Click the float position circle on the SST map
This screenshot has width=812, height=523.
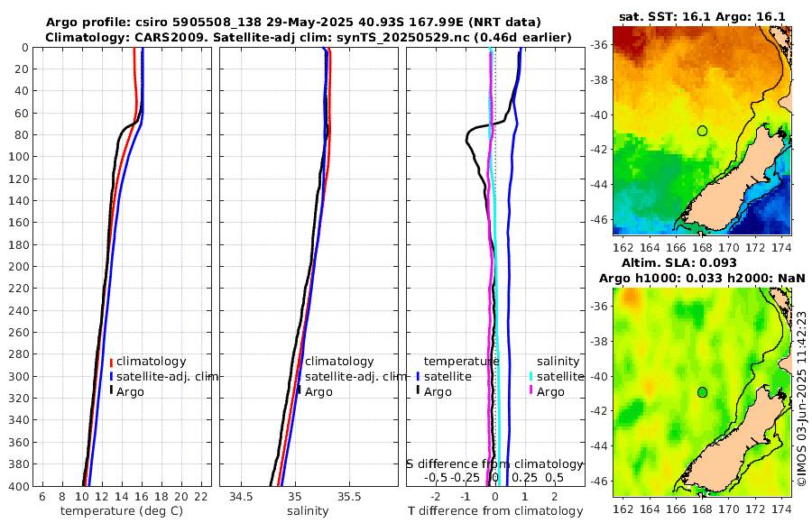tap(702, 131)
